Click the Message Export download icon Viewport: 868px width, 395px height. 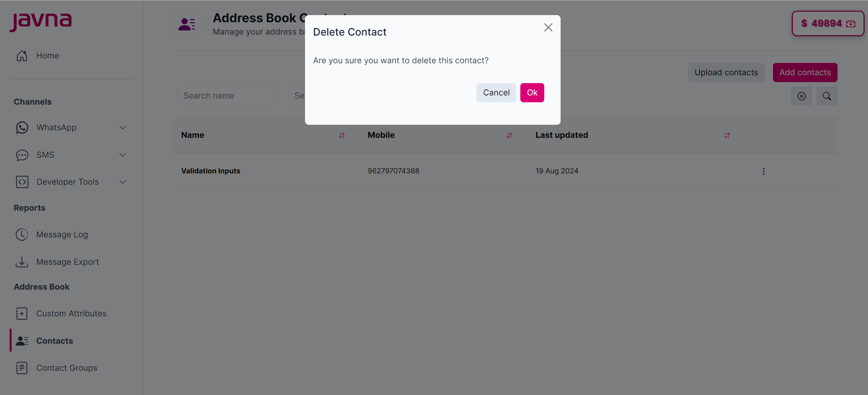pos(22,262)
